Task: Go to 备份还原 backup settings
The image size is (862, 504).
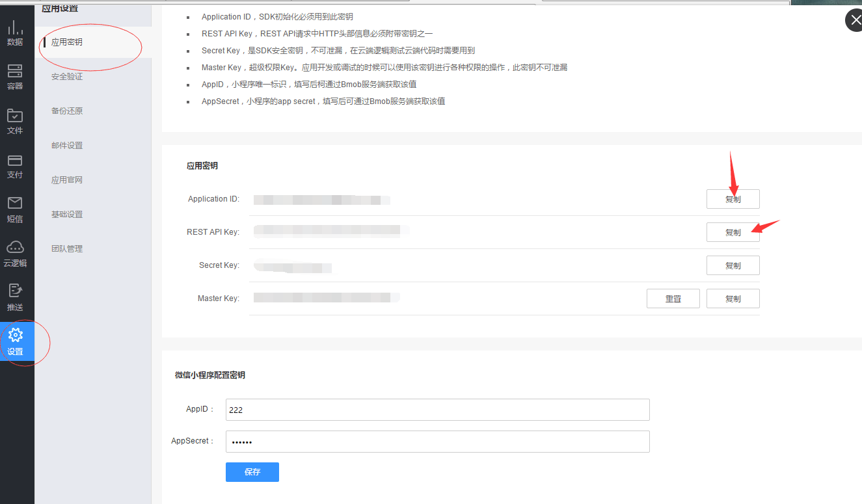Action: click(67, 111)
